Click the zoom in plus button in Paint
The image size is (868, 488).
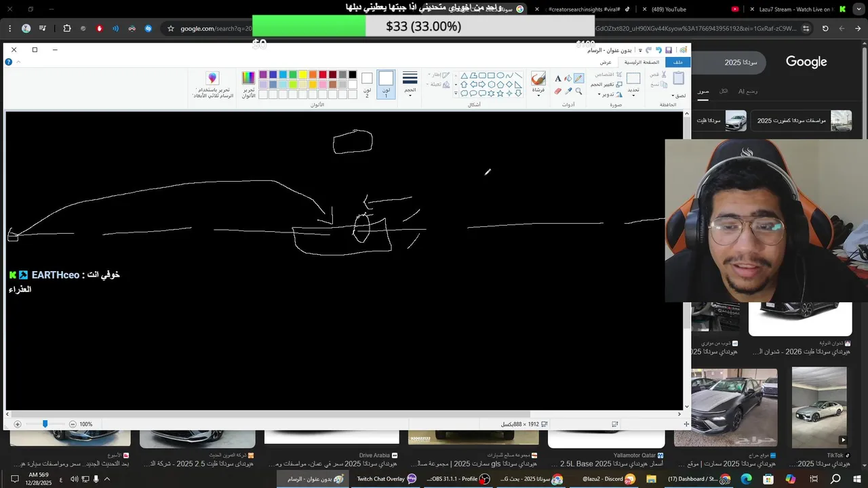click(x=18, y=424)
